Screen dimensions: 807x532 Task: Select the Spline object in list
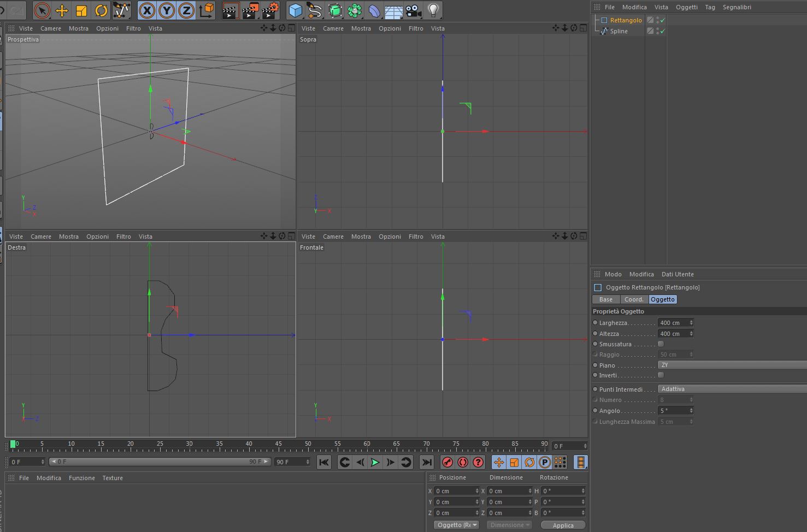618,31
